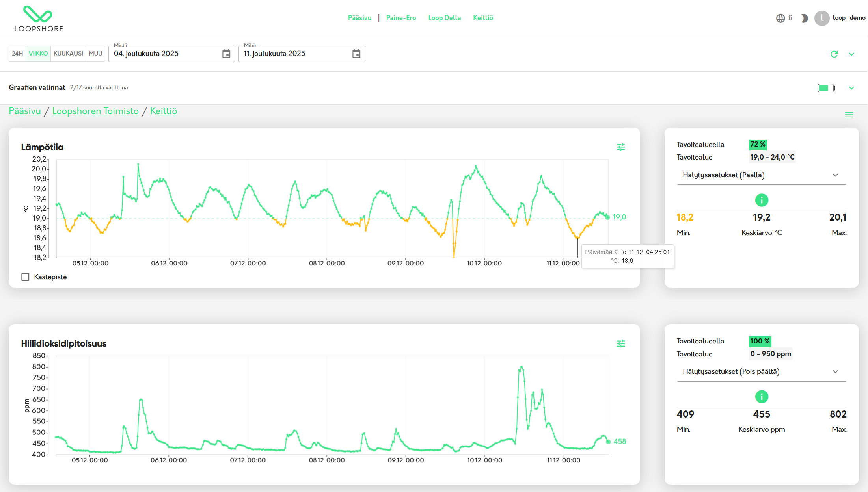
Task: Open the Mihin date calendar picker
Action: click(356, 54)
